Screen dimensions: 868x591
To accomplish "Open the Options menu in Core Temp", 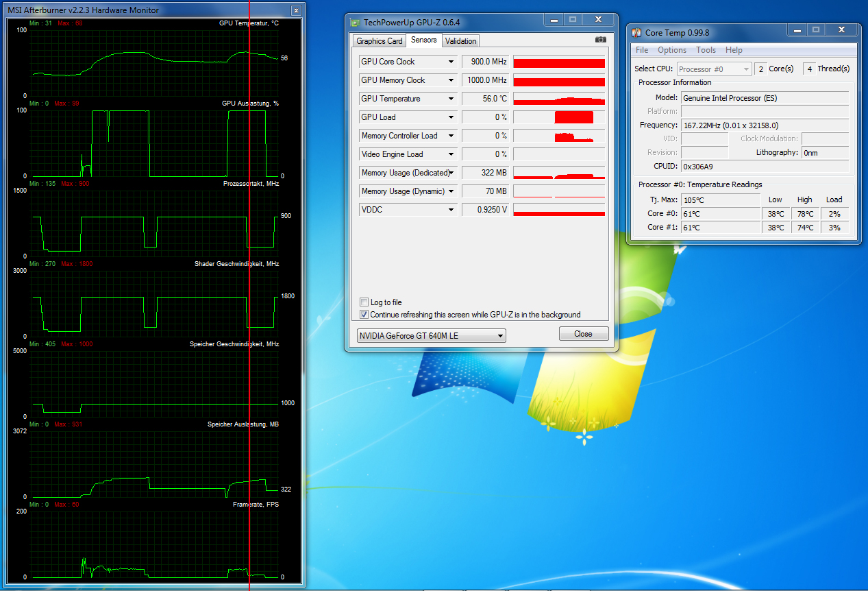I will coord(671,50).
